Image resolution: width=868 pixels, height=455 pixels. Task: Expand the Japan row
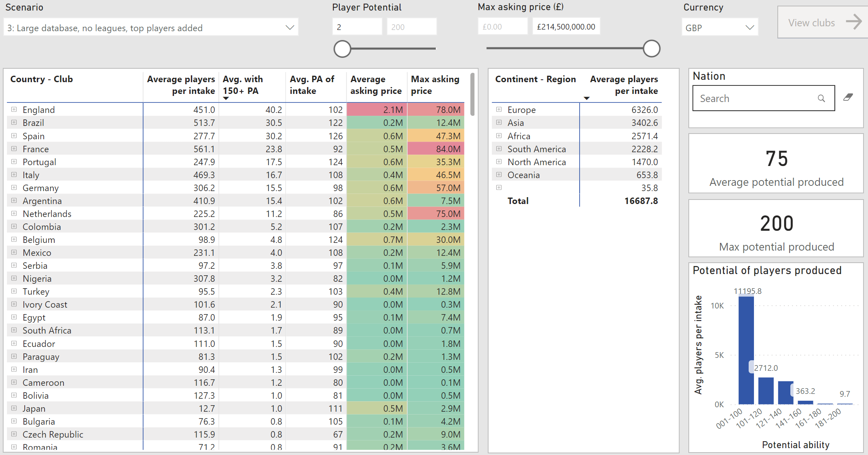pos(14,408)
